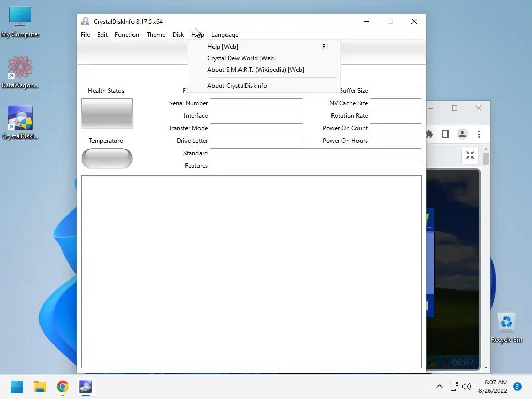This screenshot has width=532, height=399.
Task: Click the Temperature indicator button
Action: (107, 158)
